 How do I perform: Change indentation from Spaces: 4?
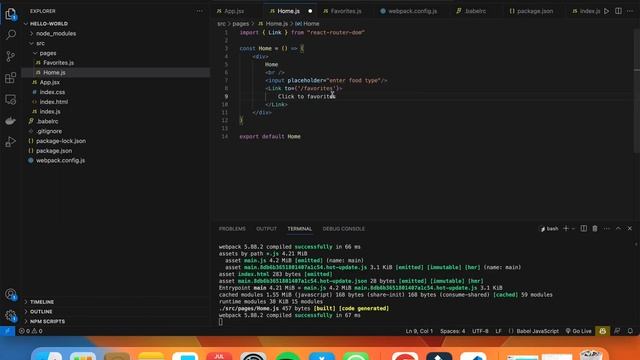coord(452,331)
